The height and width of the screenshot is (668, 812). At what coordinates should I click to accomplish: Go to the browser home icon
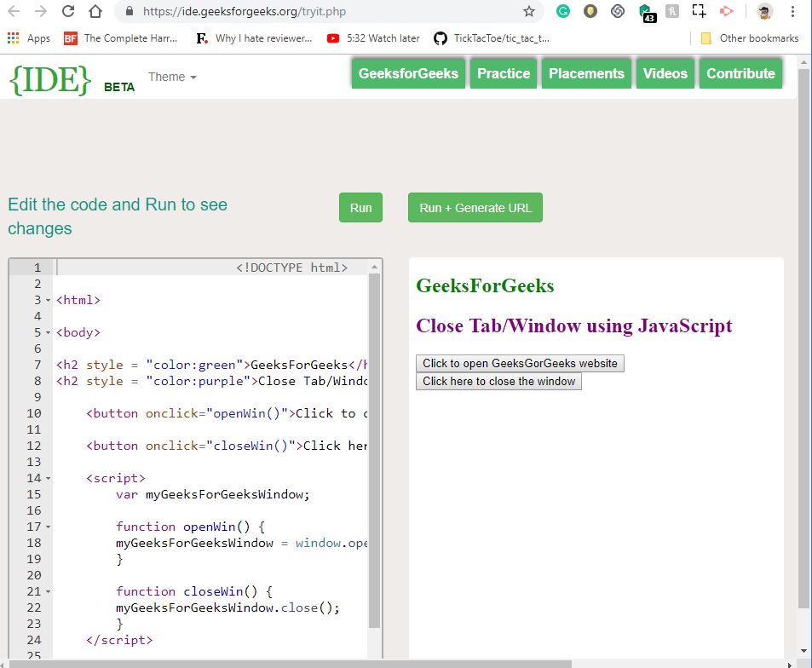(x=95, y=11)
